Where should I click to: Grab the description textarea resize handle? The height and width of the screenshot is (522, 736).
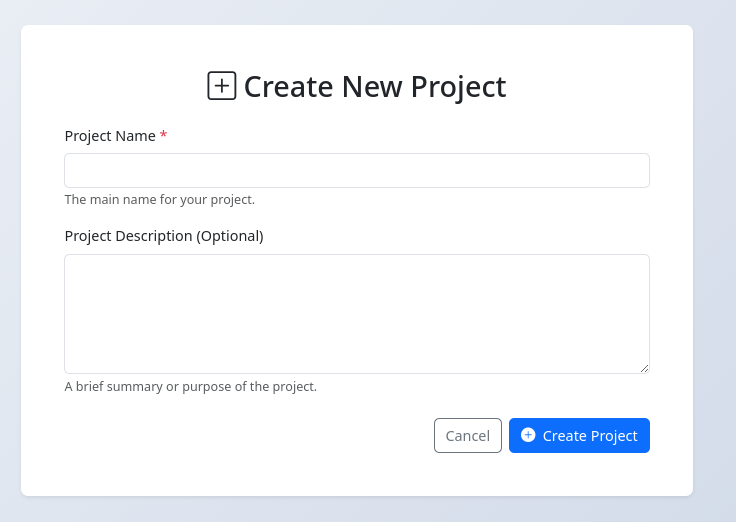point(644,368)
